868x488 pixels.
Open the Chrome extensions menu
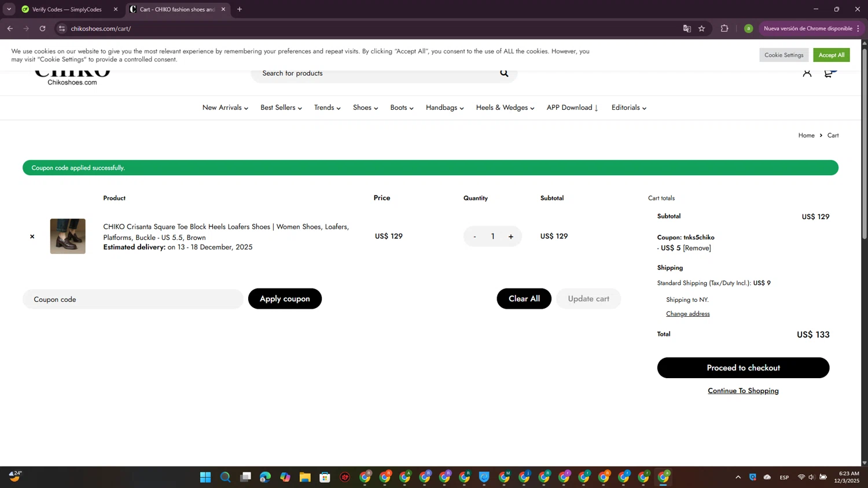tap(724, 28)
